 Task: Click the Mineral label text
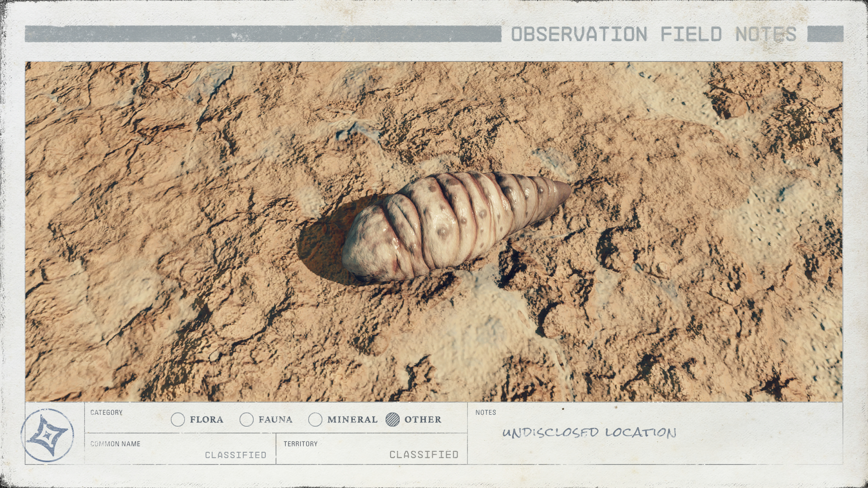(x=352, y=420)
